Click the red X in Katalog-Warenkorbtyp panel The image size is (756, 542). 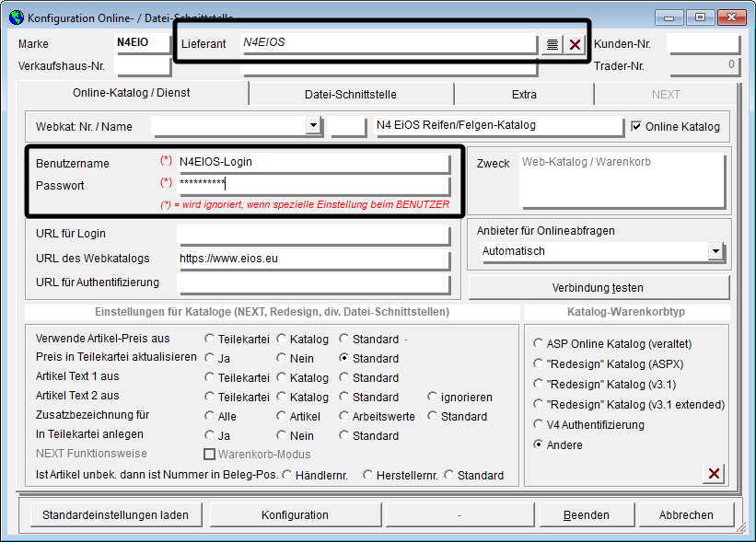click(x=714, y=474)
